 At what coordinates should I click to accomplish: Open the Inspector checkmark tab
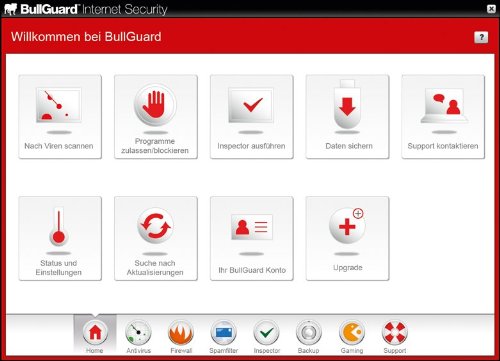click(x=266, y=337)
